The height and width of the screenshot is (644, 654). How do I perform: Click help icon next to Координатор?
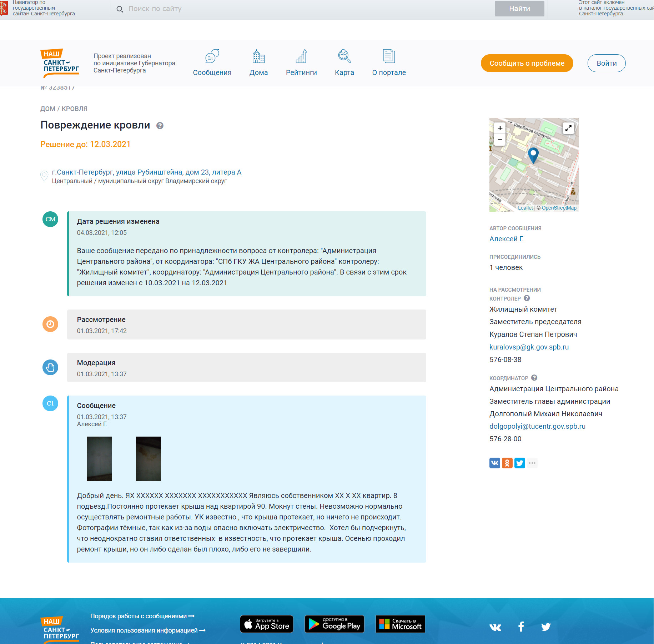click(534, 378)
